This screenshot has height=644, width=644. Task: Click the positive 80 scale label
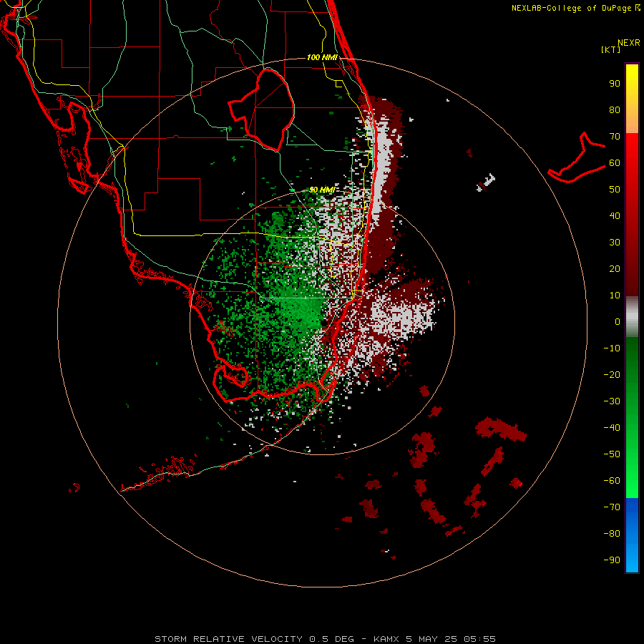[615, 110]
